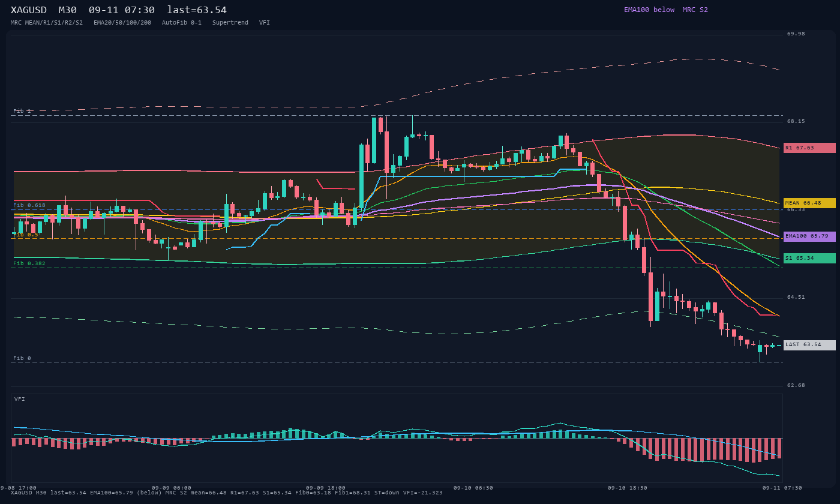
Task: Click the 62.68 price axis value
Action: [796, 385]
